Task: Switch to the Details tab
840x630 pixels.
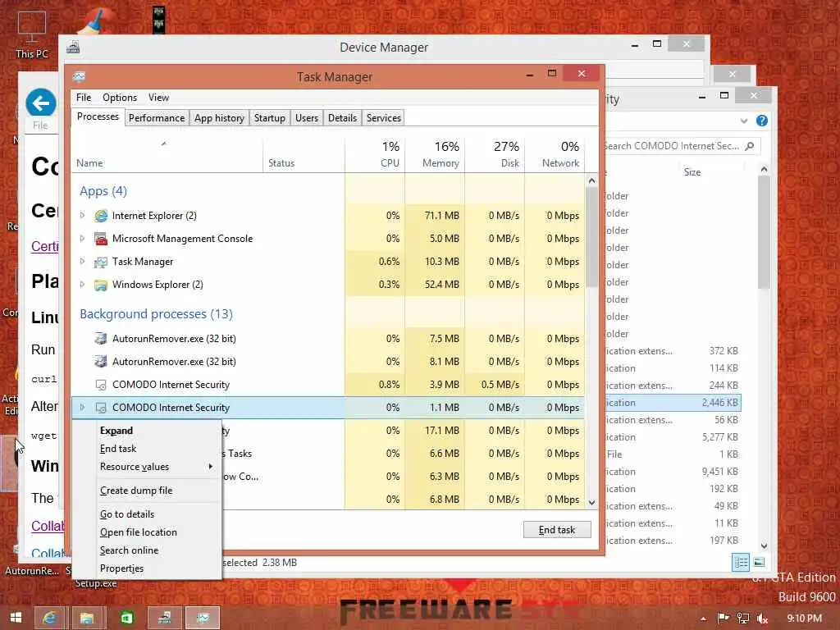Action: 342,118
